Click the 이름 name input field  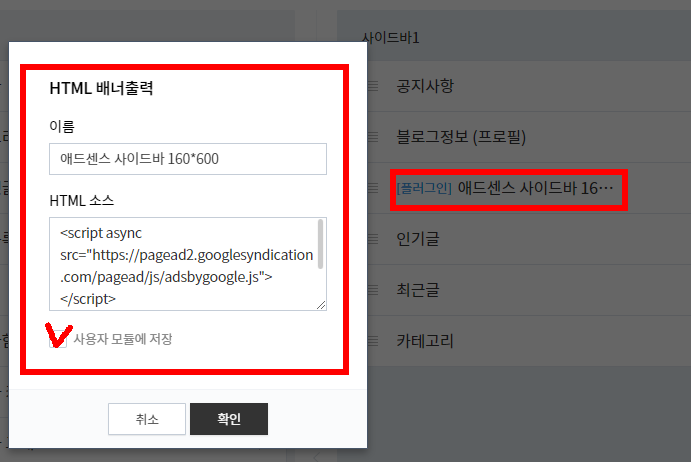point(188,159)
